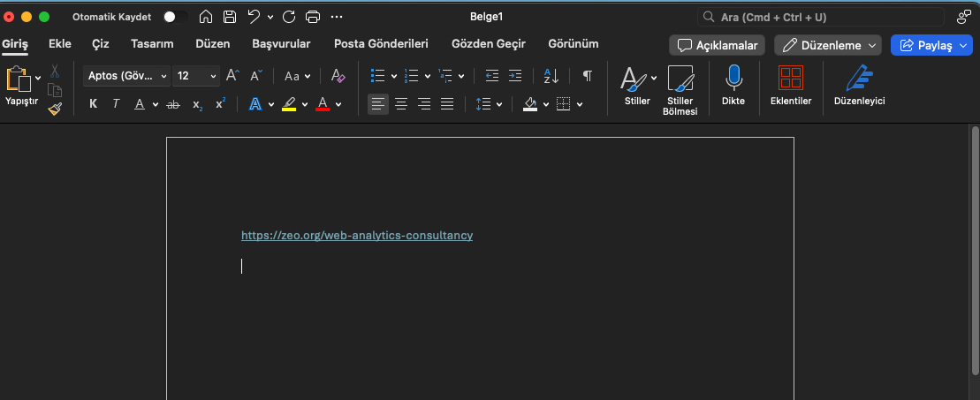This screenshot has height=400, width=980.
Task: Sort text with A-Z icon
Action: point(551,76)
